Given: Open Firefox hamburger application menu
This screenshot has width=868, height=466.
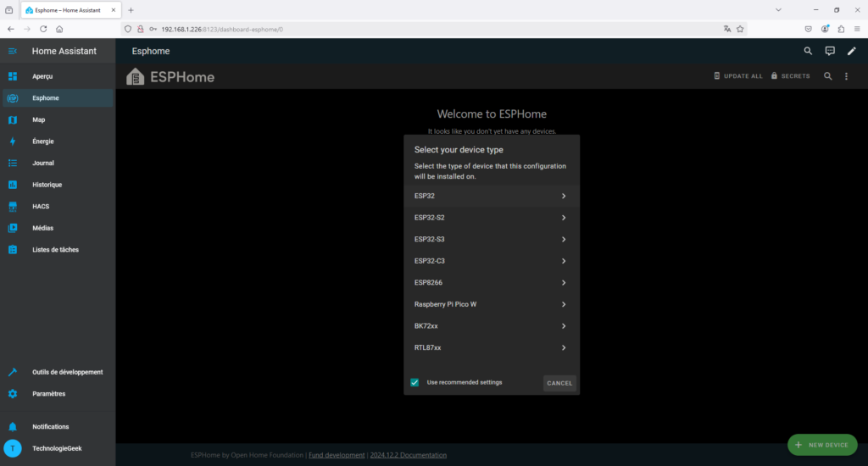Looking at the screenshot, I should tap(857, 29).
